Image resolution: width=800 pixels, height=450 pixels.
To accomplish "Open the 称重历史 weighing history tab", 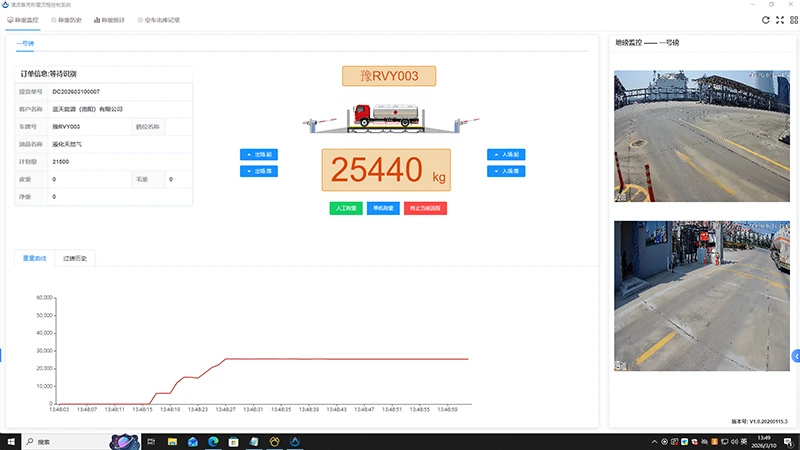I will pos(66,20).
